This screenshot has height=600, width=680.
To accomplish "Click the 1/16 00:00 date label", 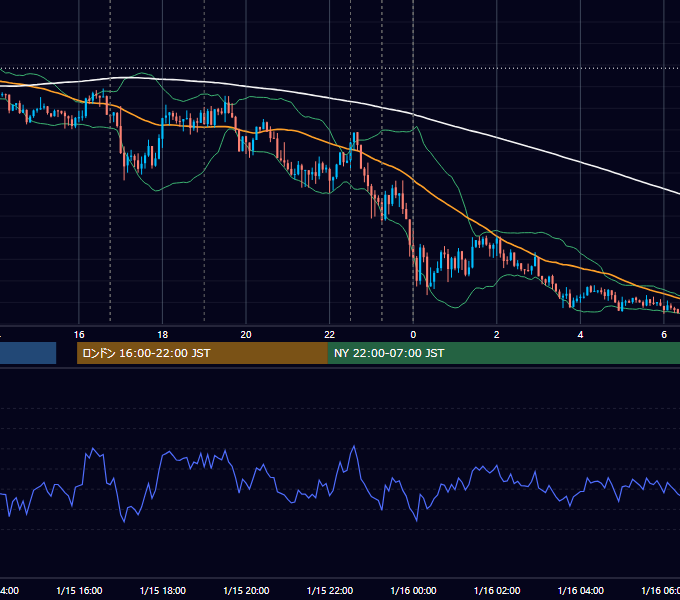I will coord(413,590).
